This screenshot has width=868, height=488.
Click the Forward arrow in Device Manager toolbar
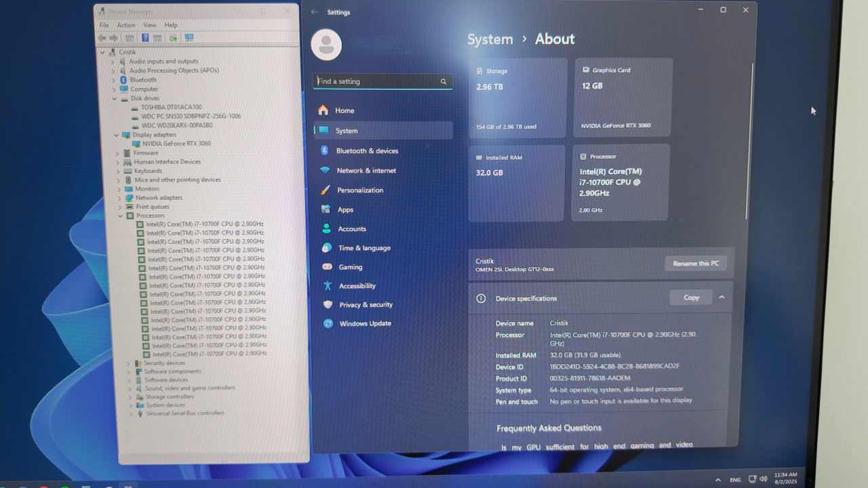(x=114, y=38)
